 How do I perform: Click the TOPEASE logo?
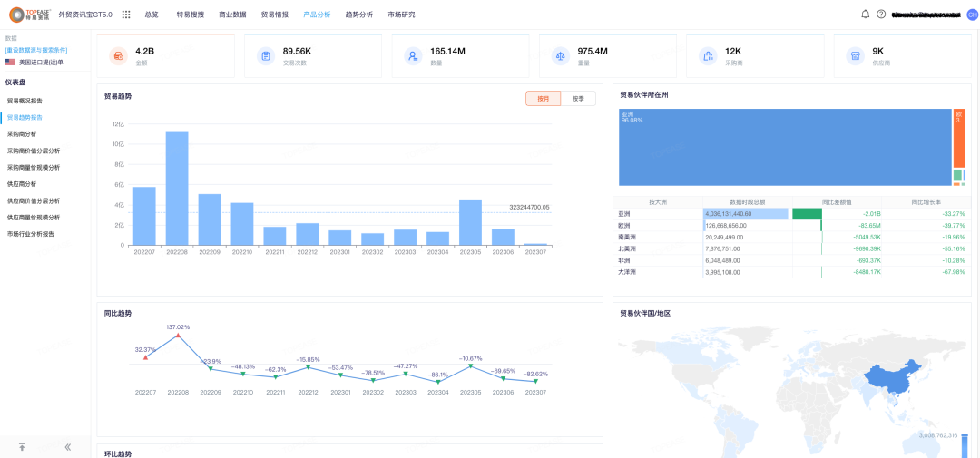pyautogui.click(x=30, y=14)
